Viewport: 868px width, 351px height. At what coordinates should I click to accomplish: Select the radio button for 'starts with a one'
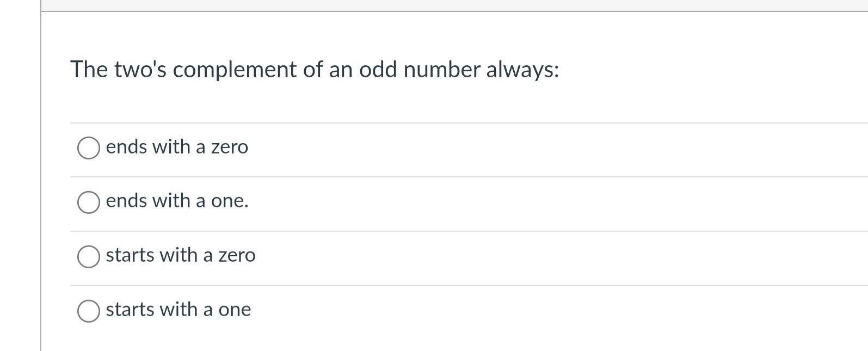point(89,311)
